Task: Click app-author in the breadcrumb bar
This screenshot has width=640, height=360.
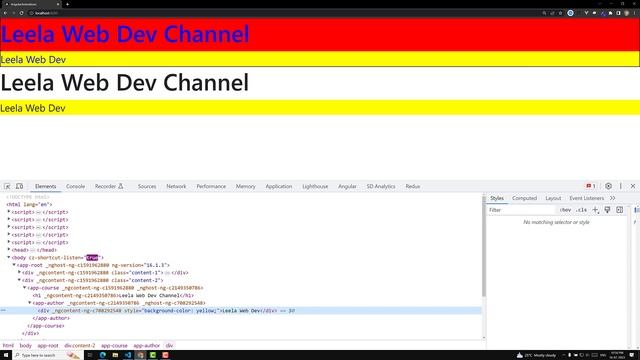Action: [x=147, y=345]
